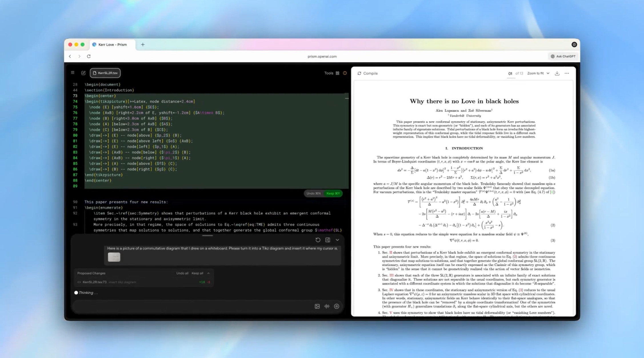Toggle the chat panel layout icon

pos(328,240)
